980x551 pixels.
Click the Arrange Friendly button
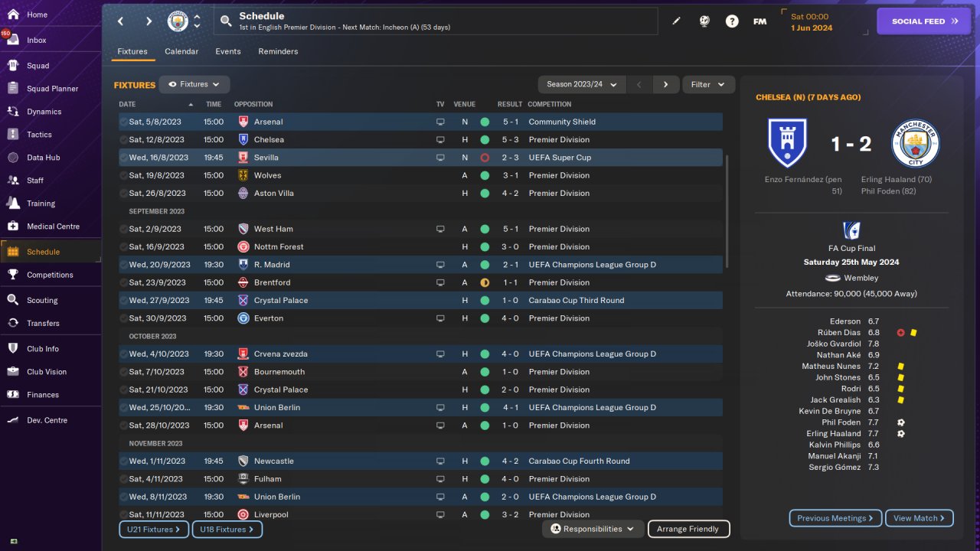(688, 529)
